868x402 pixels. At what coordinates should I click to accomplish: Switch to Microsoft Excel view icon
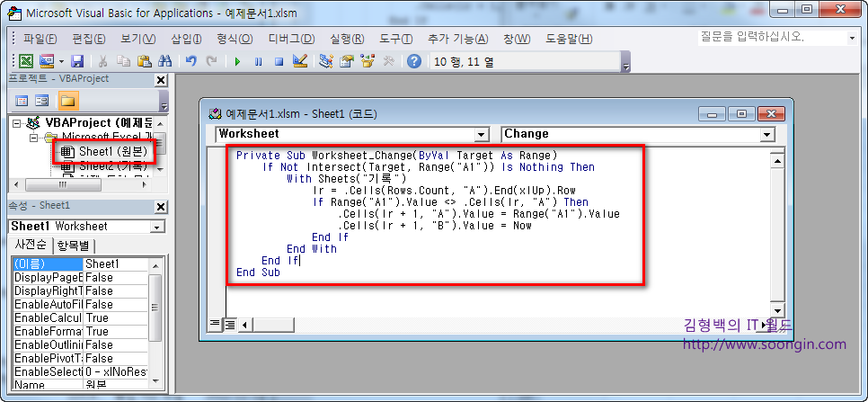click(26, 61)
